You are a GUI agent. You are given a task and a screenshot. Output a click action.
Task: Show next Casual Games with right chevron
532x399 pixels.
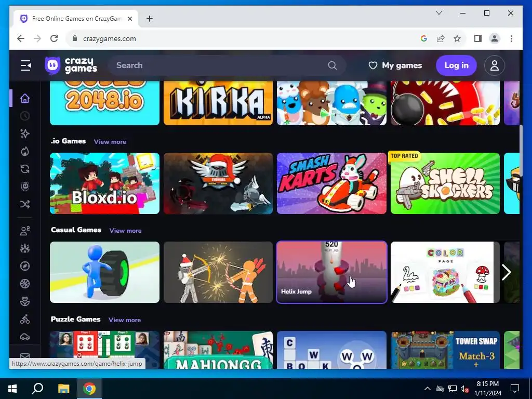(507, 272)
